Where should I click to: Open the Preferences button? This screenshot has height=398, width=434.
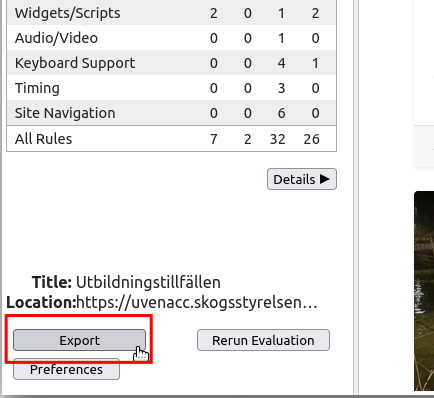[x=66, y=369]
